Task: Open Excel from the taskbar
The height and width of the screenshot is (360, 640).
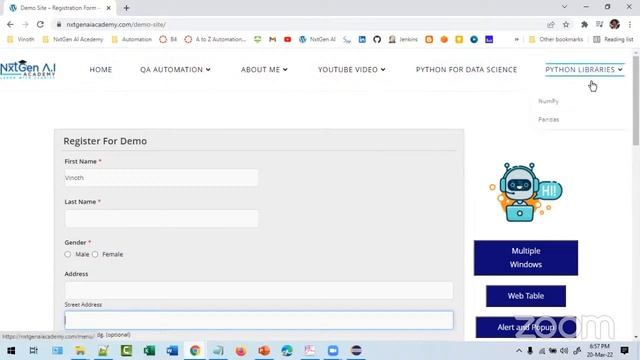Action: (x=149, y=350)
